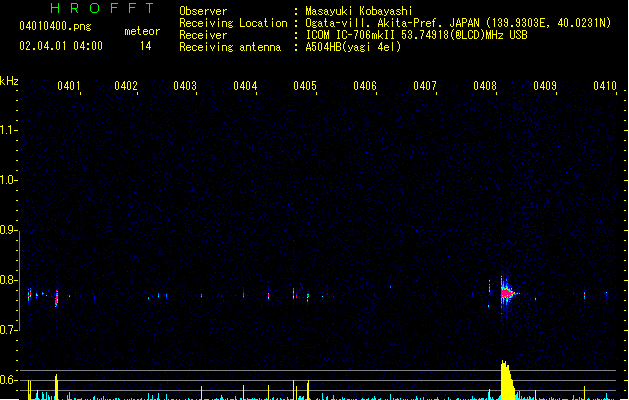Viewport: 629px width, 400px height.
Task: Click the 0.8 kHz axis label
Action: [x=8, y=280]
